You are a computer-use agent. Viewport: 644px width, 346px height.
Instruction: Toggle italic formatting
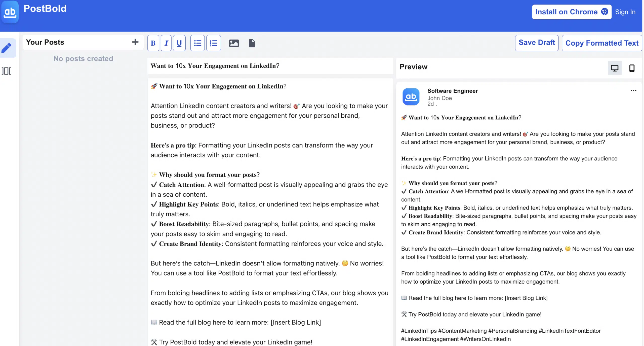coord(166,43)
